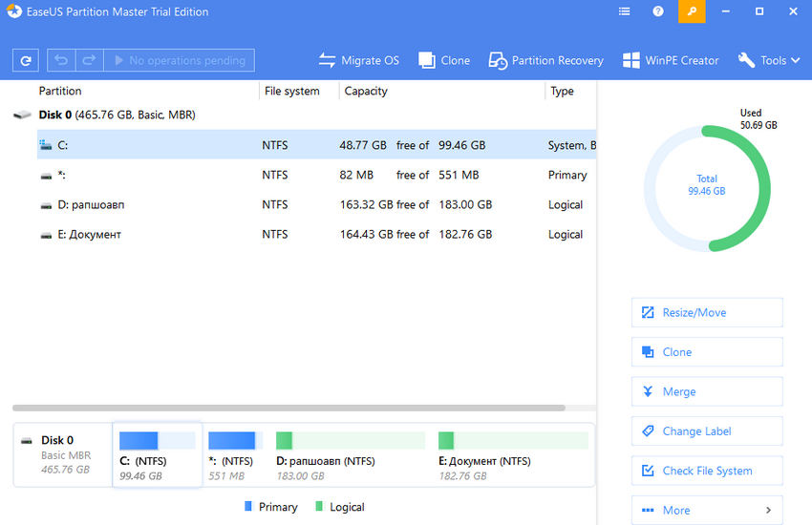Screen dimensions: 812x525
Task: Click the Merge button
Action: [x=707, y=391]
